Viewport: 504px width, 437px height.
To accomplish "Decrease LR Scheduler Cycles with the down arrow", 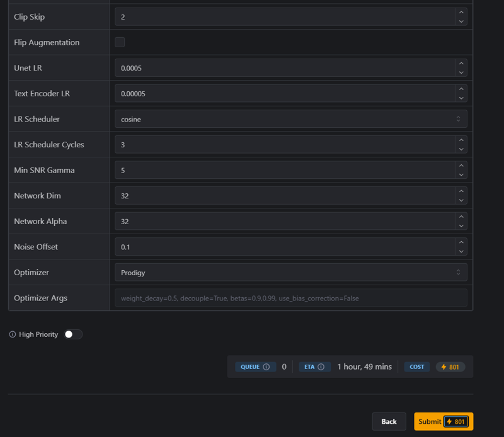I will pos(461,149).
